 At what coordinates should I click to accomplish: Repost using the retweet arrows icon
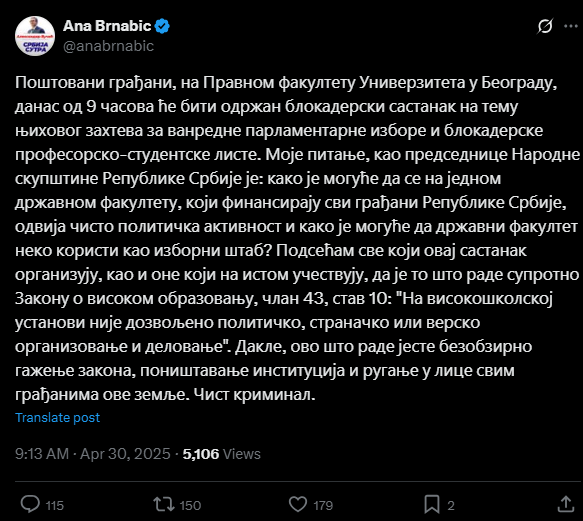(164, 505)
